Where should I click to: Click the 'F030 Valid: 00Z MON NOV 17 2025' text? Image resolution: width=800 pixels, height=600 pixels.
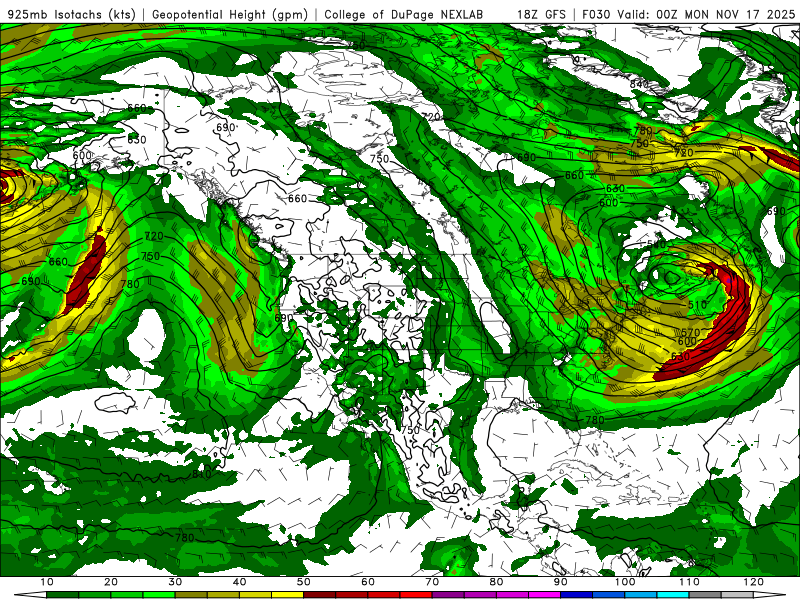[x=689, y=14]
